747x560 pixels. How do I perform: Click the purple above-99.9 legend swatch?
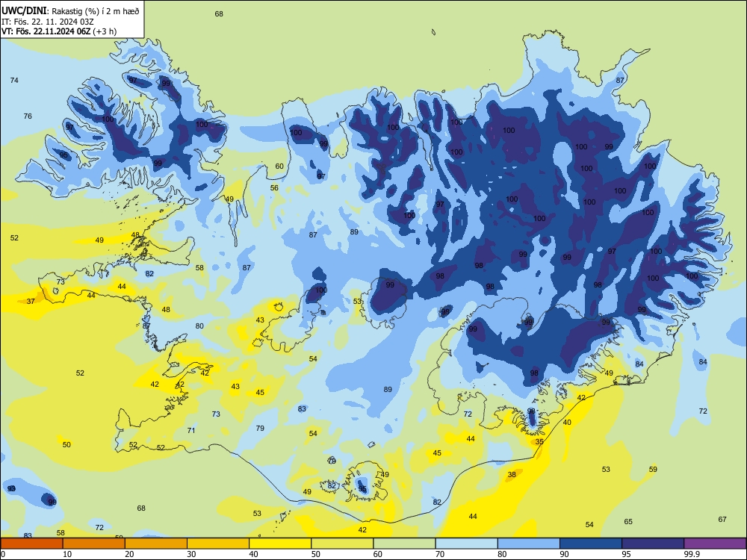(715, 544)
